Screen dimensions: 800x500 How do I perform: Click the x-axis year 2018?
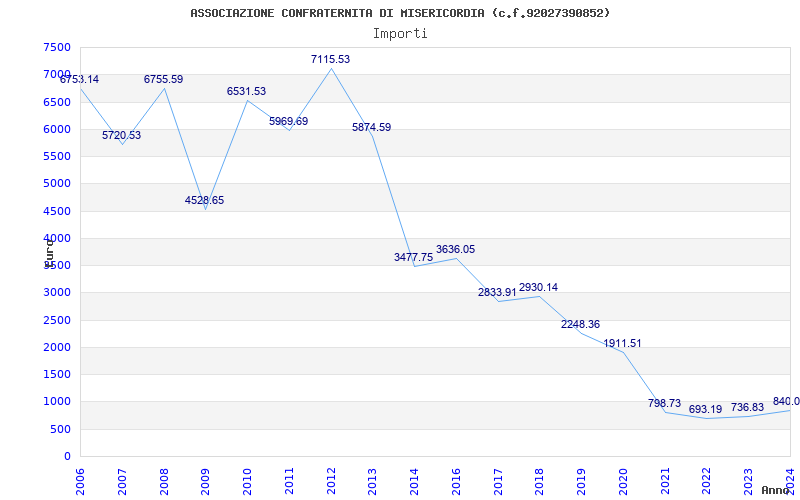540,482
